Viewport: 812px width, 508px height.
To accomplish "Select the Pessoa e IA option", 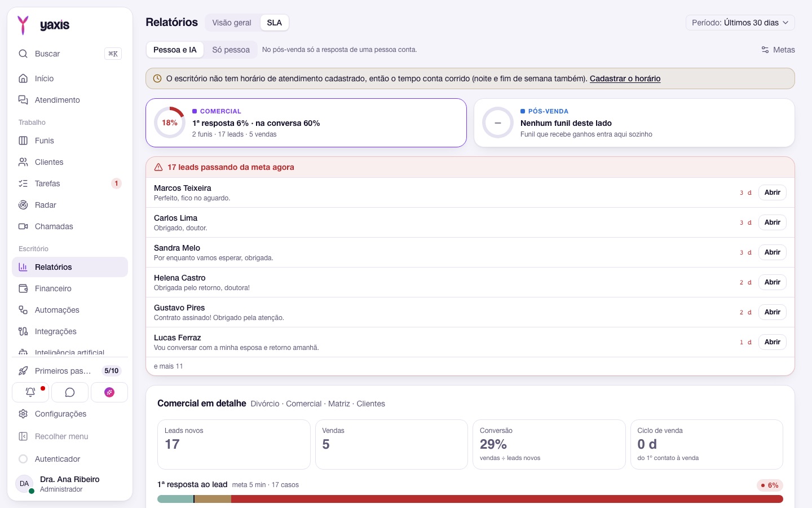I will point(175,50).
